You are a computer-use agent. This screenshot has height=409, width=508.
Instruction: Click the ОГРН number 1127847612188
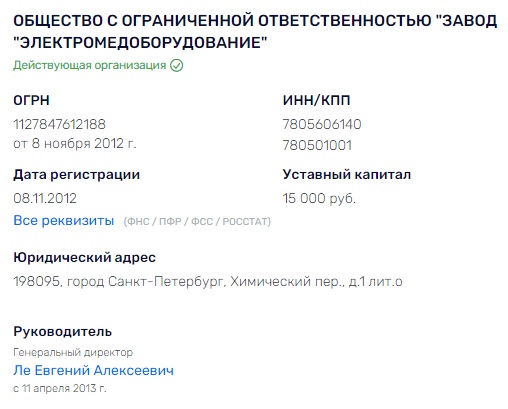[59, 124]
